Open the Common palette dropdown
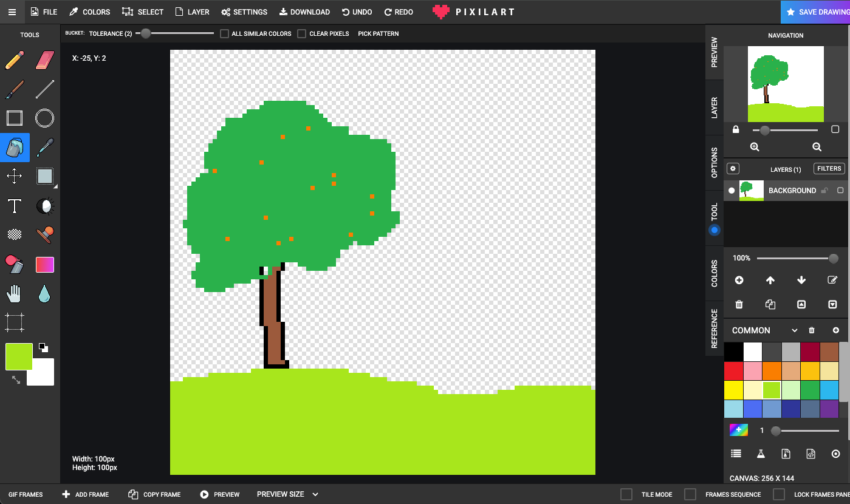Image resolution: width=850 pixels, height=504 pixels. click(x=793, y=330)
